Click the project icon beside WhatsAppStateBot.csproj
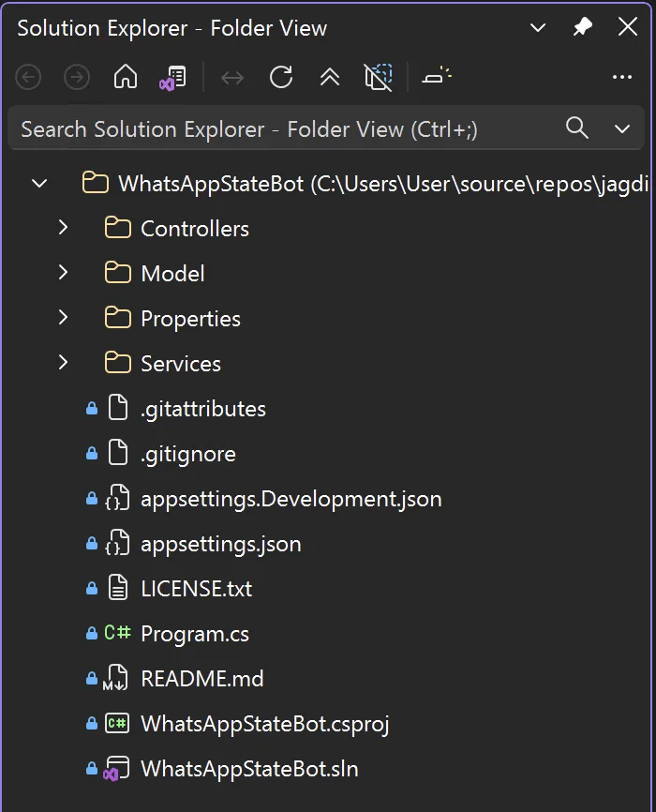Screen dimensions: 656x812 [x=117, y=723]
